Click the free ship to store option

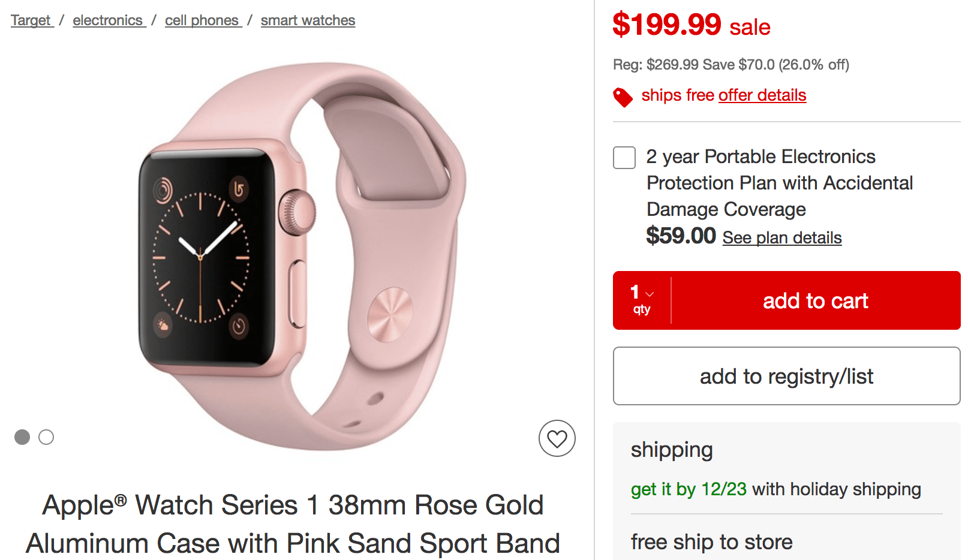711,542
